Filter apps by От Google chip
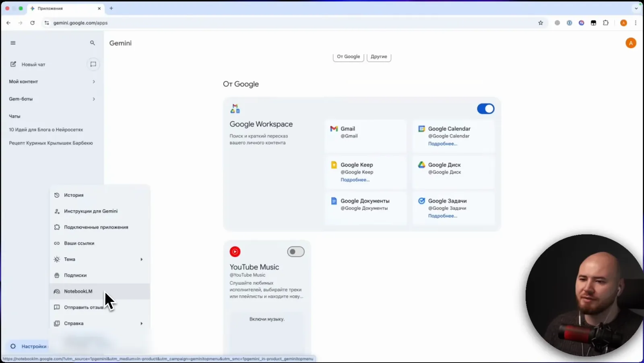 [349, 57]
